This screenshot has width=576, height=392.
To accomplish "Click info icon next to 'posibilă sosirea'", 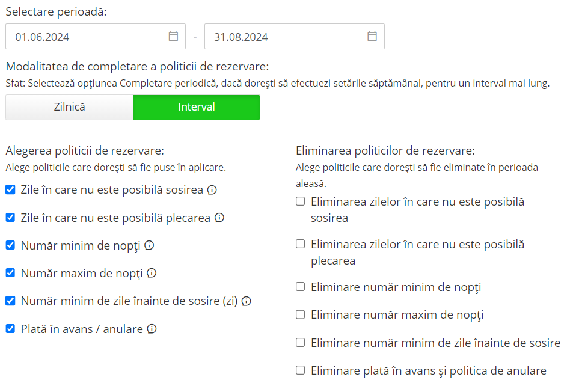I will [x=212, y=190].
